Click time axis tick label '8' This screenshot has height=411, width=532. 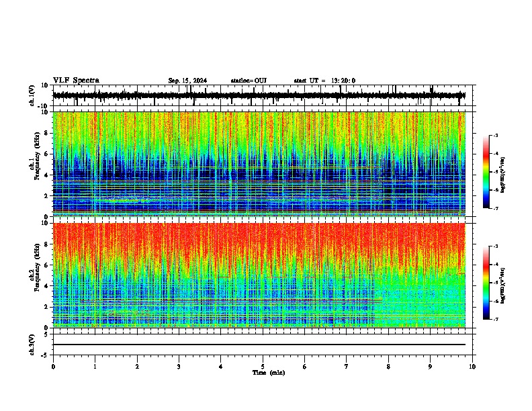pyautogui.click(x=388, y=367)
